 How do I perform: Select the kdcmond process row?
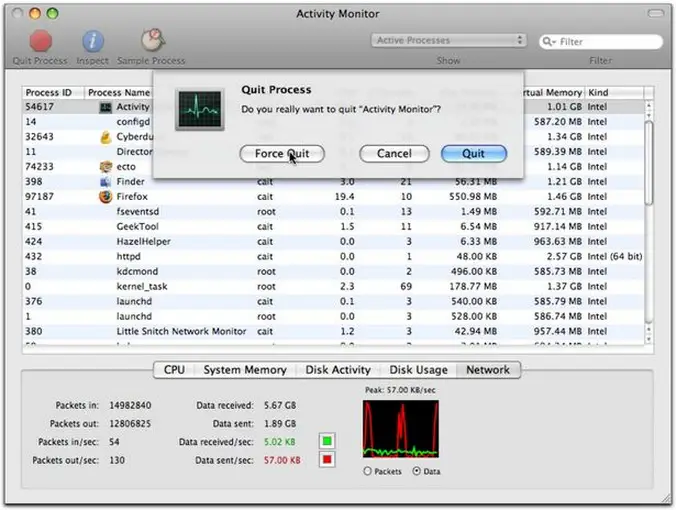point(333,272)
